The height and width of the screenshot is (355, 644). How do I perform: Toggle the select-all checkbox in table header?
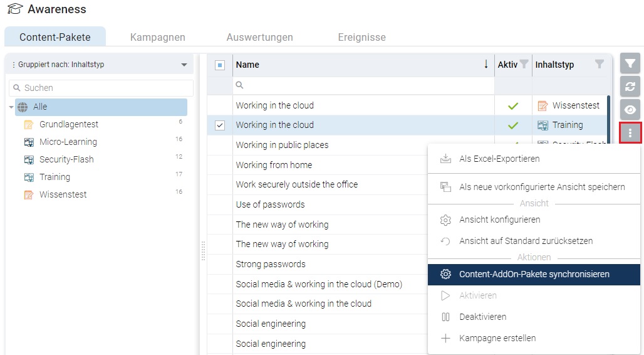[x=220, y=65]
